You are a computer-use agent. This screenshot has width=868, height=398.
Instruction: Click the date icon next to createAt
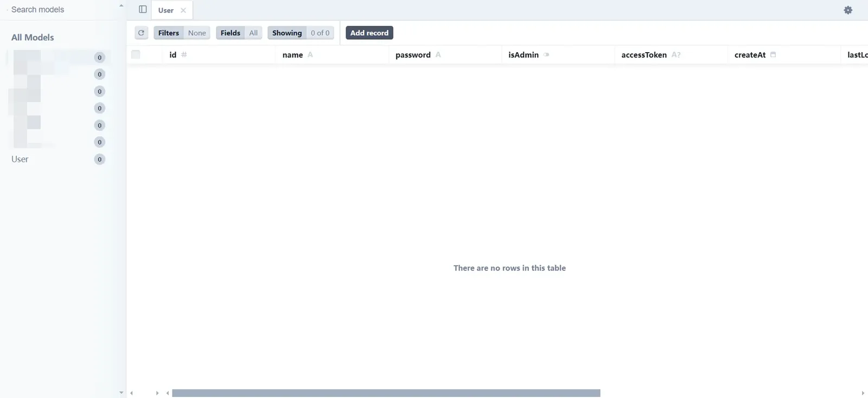(773, 55)
